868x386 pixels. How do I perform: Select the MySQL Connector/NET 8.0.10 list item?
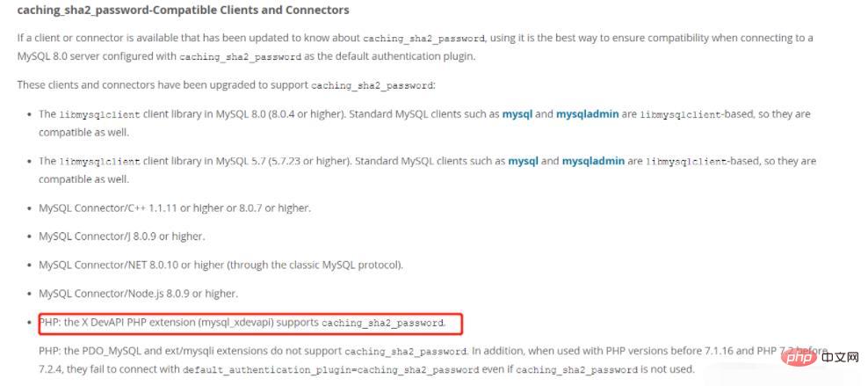[221, 265]
